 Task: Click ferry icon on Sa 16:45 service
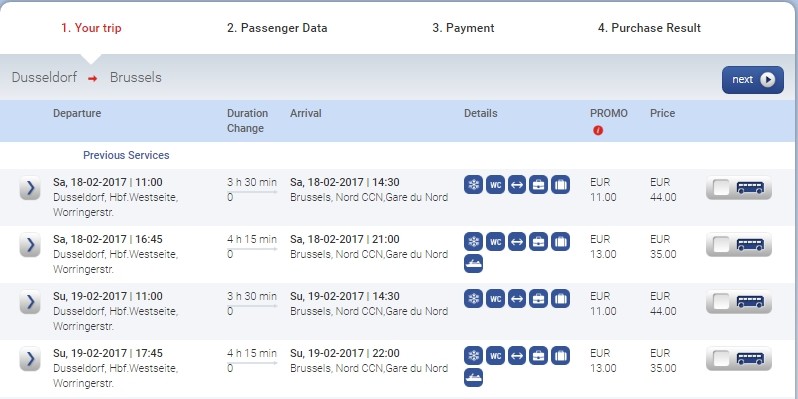coord(473,264)
